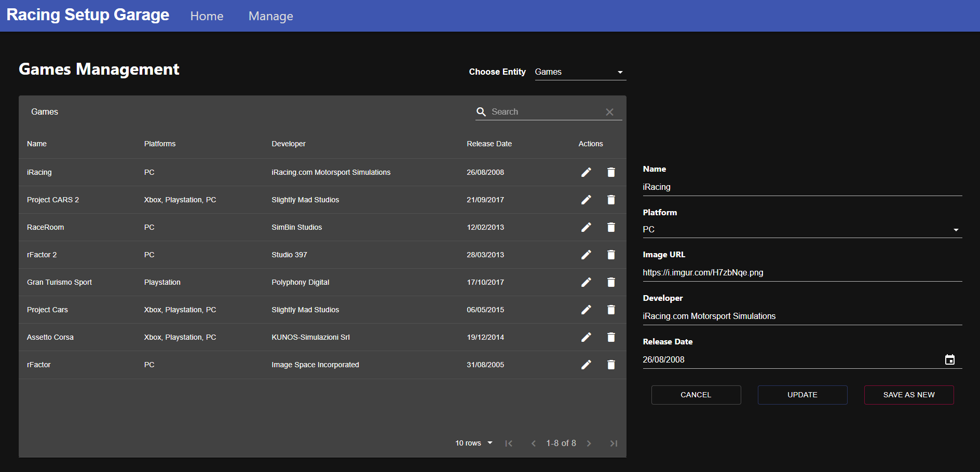
Task: Open the Choose Entity dropdown
Action: click(x=580, y=72)
